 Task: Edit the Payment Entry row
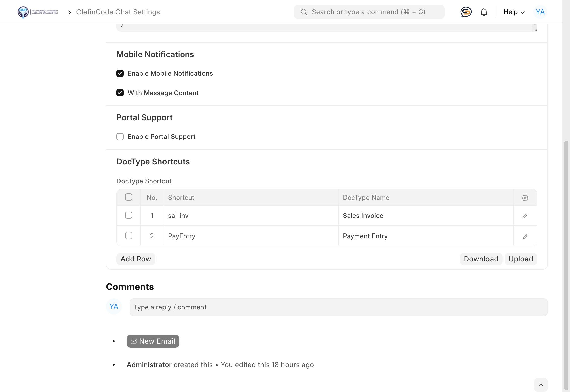click(525, 236)
